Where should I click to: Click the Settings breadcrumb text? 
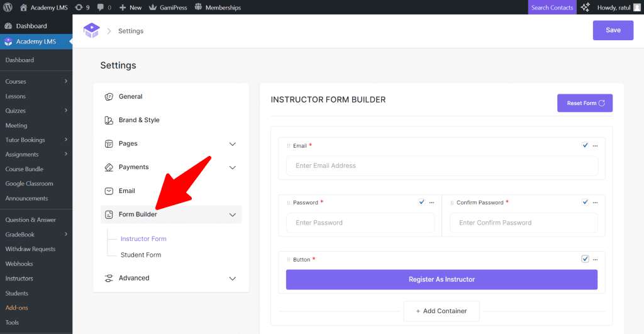[131, 31]
